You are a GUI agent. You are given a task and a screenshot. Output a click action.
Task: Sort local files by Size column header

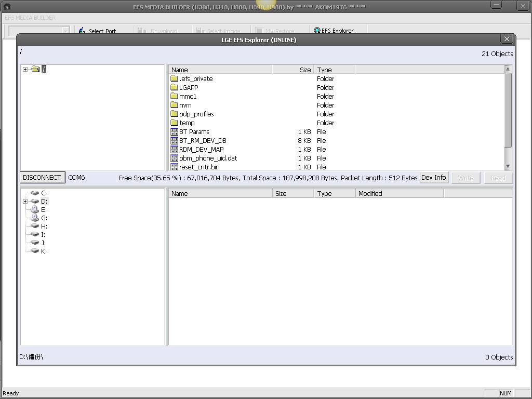(x=293, y=193)
